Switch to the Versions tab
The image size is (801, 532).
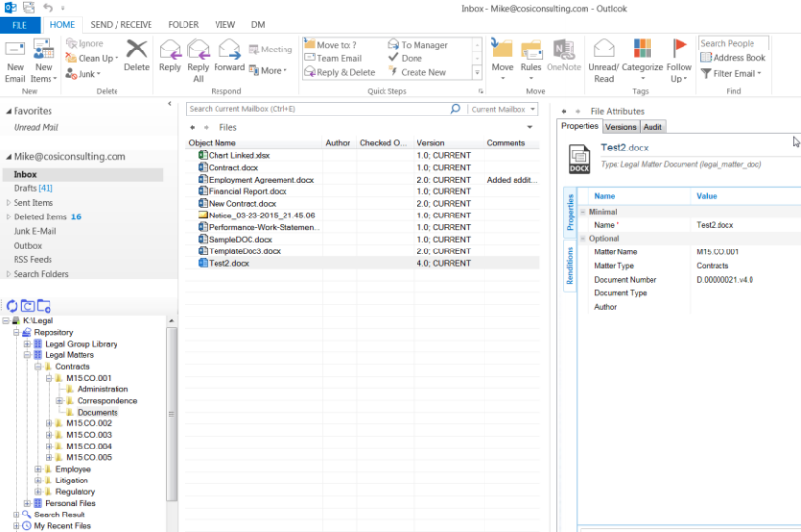620,127
